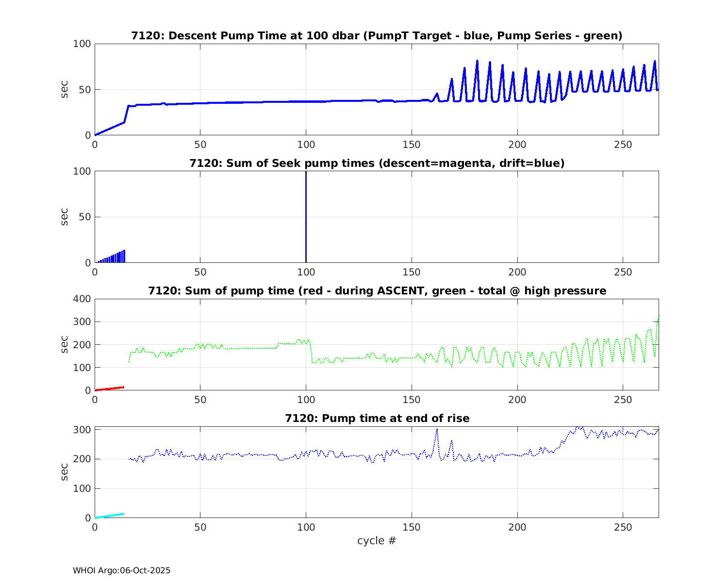Click the sharp peak near cycle 162 in bottom plot
This screenshot has width=728, height=582.
[x=437, y=431]
